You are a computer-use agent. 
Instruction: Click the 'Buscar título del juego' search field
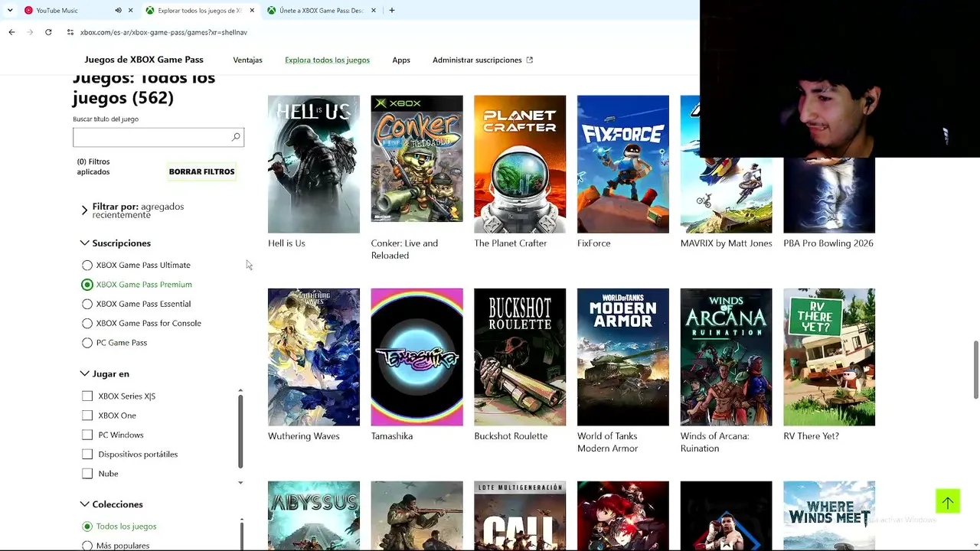pos(158,137)
